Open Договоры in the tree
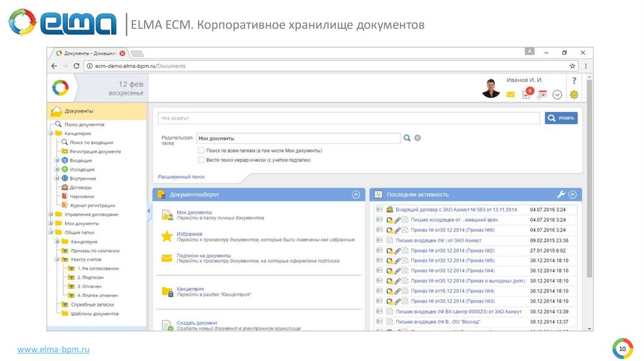Viewport: 644px width, 361px height. [80, 187]
